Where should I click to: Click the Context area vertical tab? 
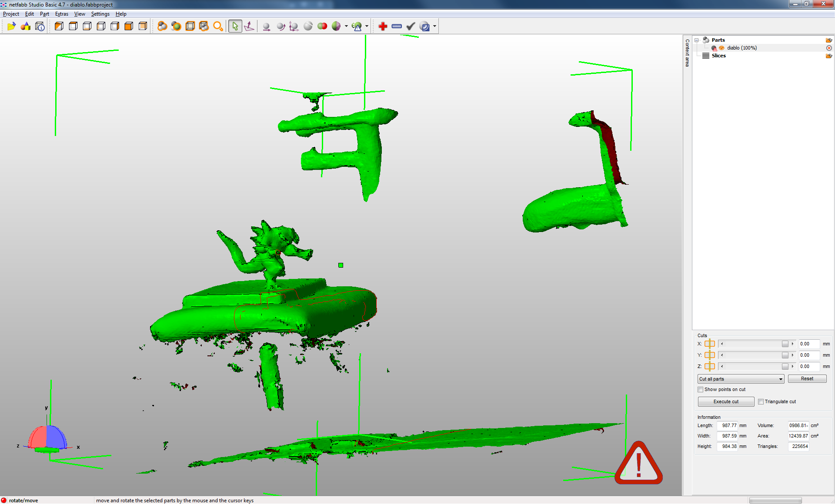(687, 53)
